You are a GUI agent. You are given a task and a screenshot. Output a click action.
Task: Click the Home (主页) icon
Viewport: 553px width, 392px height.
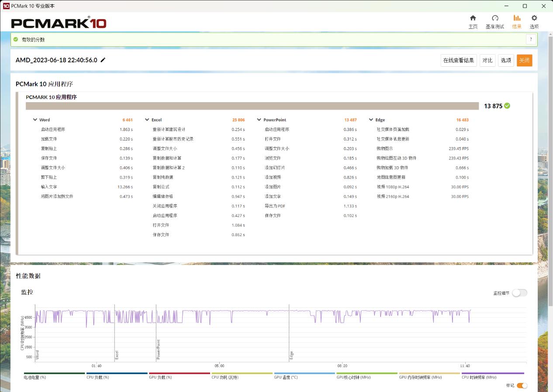point(473,18)
